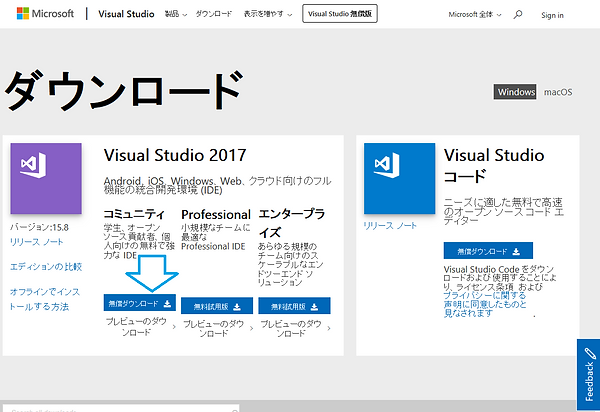The width and height of the screenshot is (600, 412).
Task: Click the download icon on Professional trial button
Action: click(x=237, y=306)
